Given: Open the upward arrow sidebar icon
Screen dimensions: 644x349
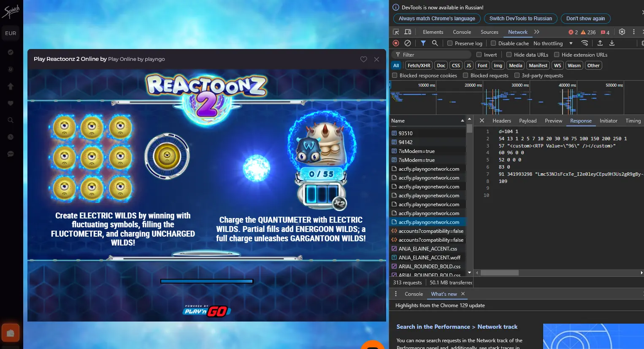Looking at the screenshot, I should pyautogui.click(x=11, y=86).
